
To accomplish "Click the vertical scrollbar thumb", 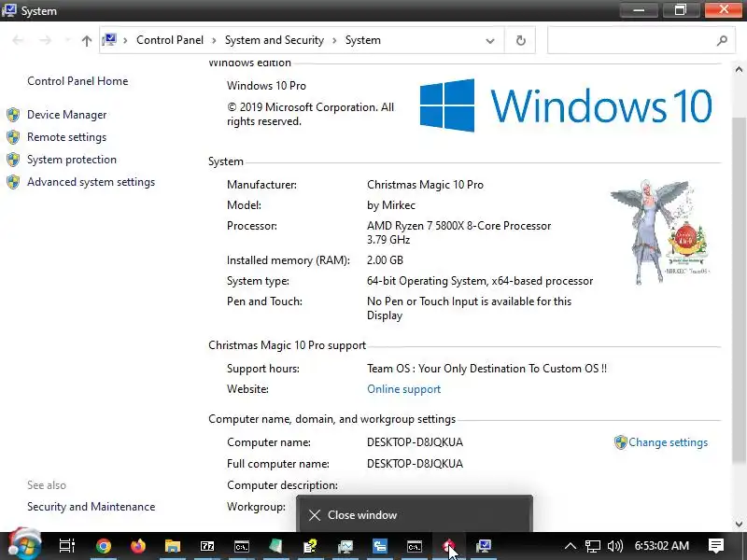I will [739, 289].
